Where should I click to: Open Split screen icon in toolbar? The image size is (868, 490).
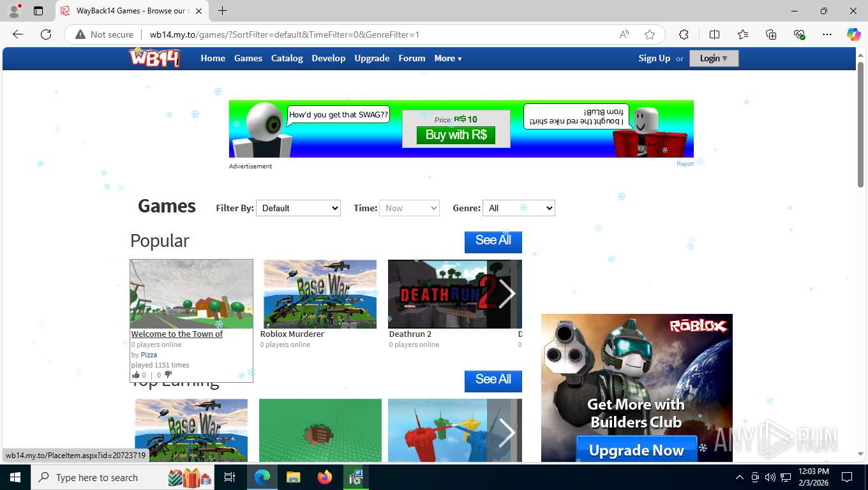(714, 34)
